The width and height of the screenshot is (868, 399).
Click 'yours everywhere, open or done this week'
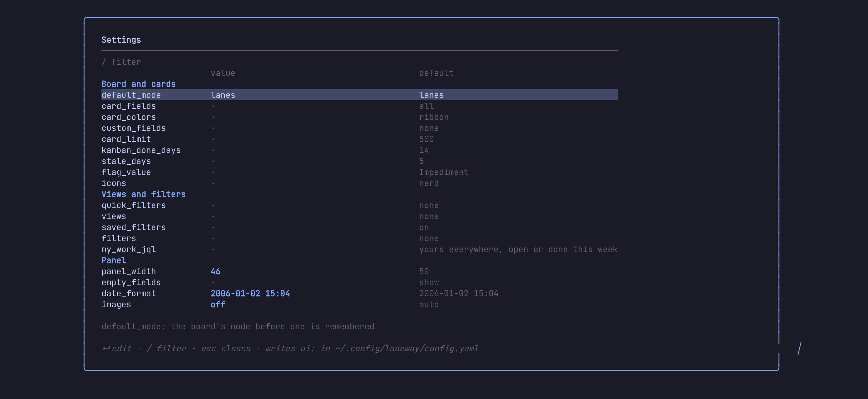[x=518, y=249]
